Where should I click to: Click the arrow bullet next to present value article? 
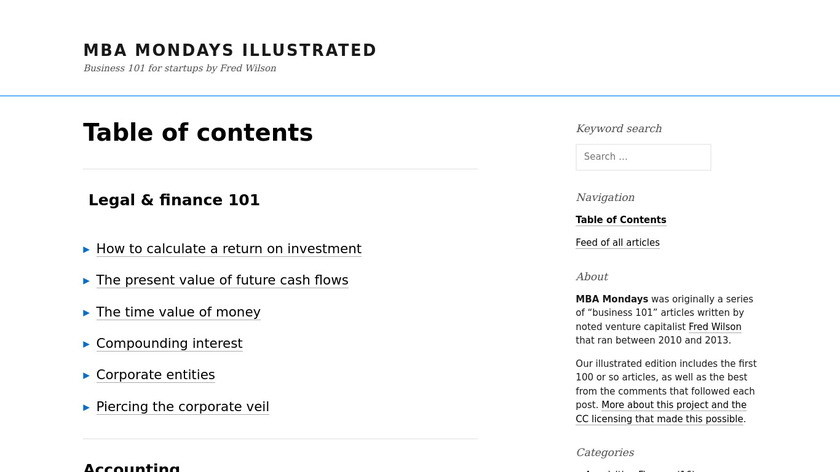pos(87,281)
